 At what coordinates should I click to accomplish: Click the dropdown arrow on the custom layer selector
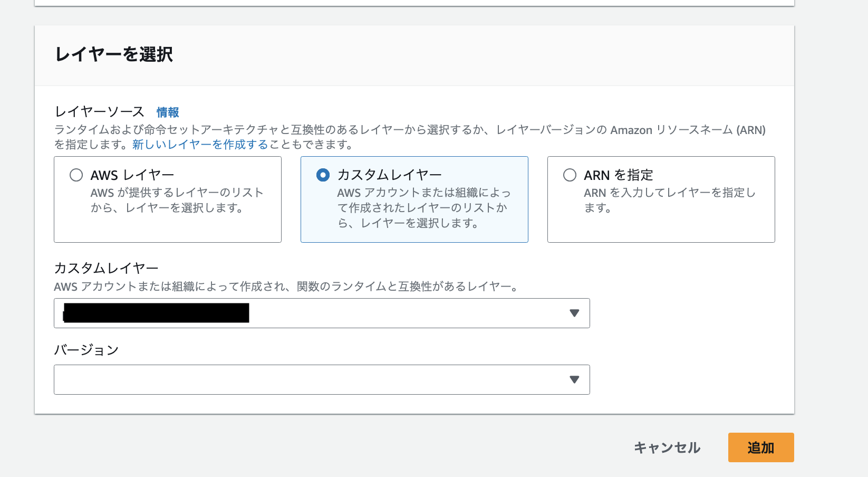(574, 313)
